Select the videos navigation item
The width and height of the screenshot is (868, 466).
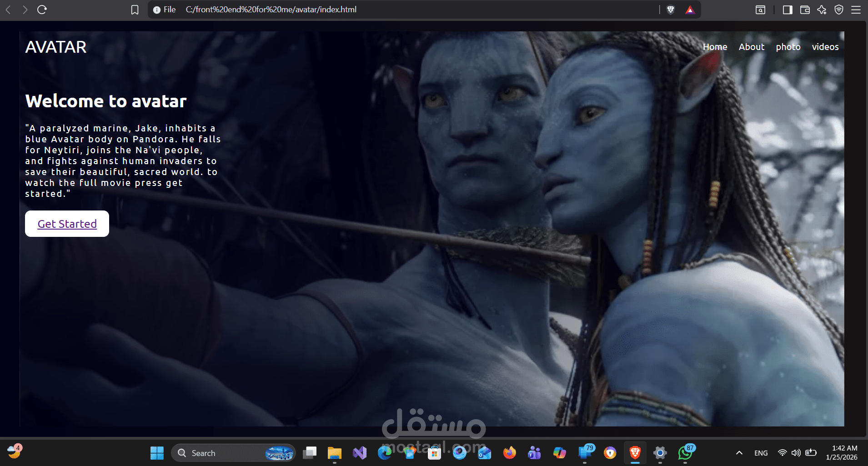point(825,47)
